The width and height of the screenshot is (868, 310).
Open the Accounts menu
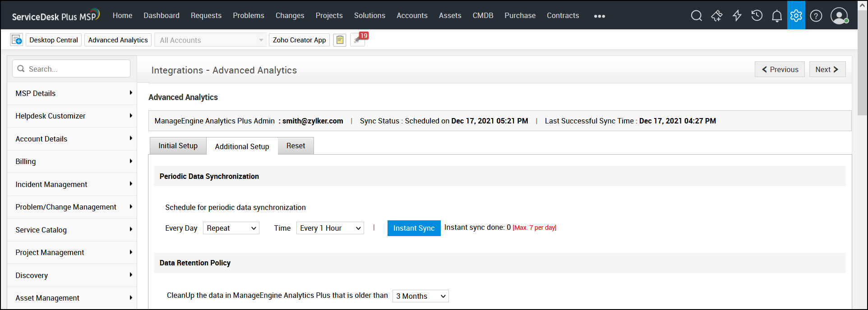coord(412,15)
